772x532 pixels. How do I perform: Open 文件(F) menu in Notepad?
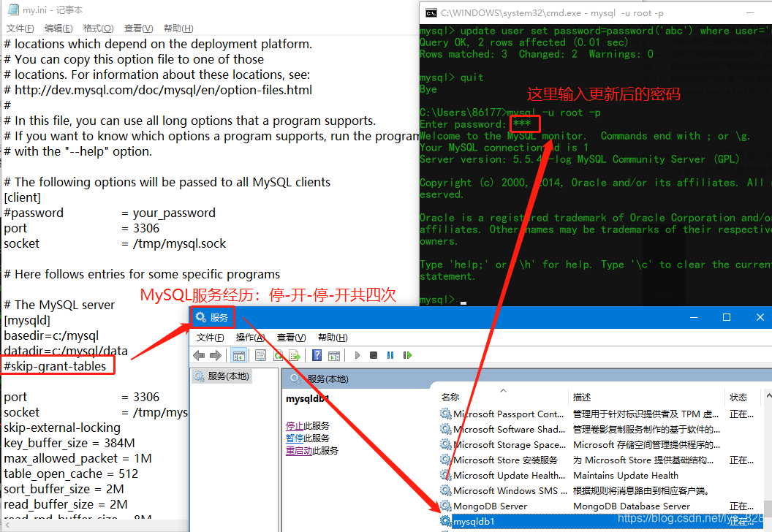point(20,28)
